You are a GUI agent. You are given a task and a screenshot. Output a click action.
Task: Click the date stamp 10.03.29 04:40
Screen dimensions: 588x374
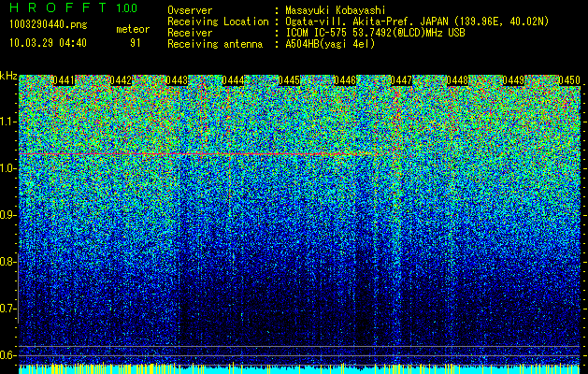point(48,42)
